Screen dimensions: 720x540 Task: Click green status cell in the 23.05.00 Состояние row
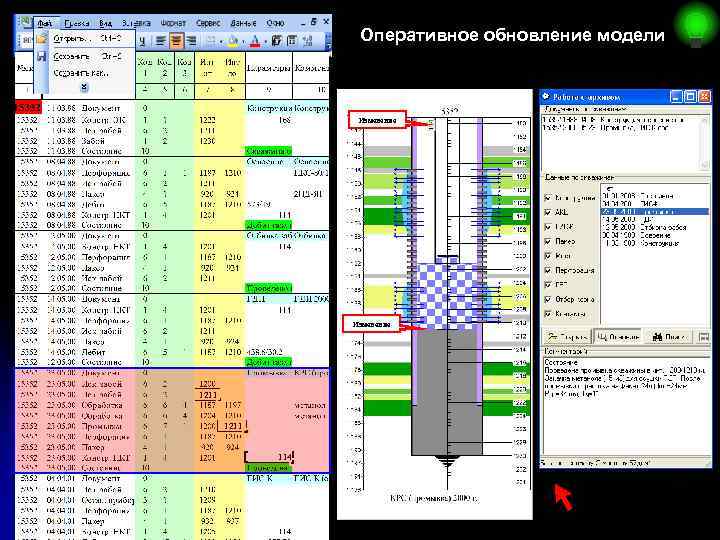[269, 468]
